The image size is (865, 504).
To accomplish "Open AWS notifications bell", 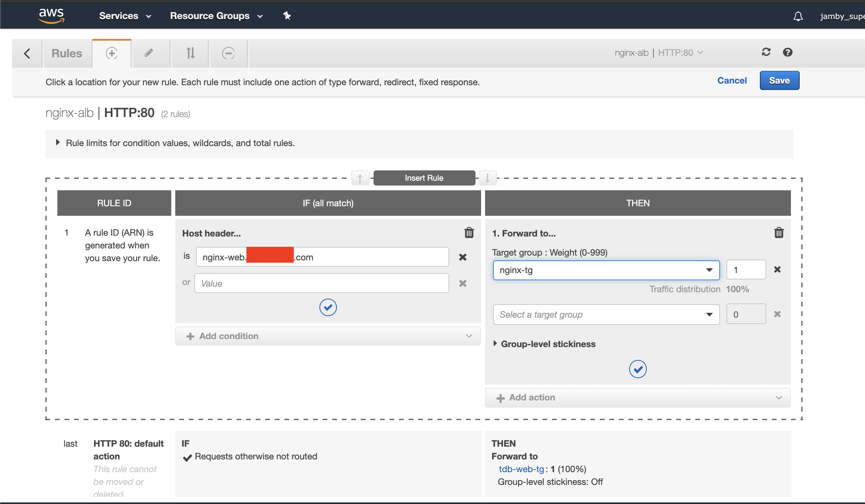I will [798, 16].
